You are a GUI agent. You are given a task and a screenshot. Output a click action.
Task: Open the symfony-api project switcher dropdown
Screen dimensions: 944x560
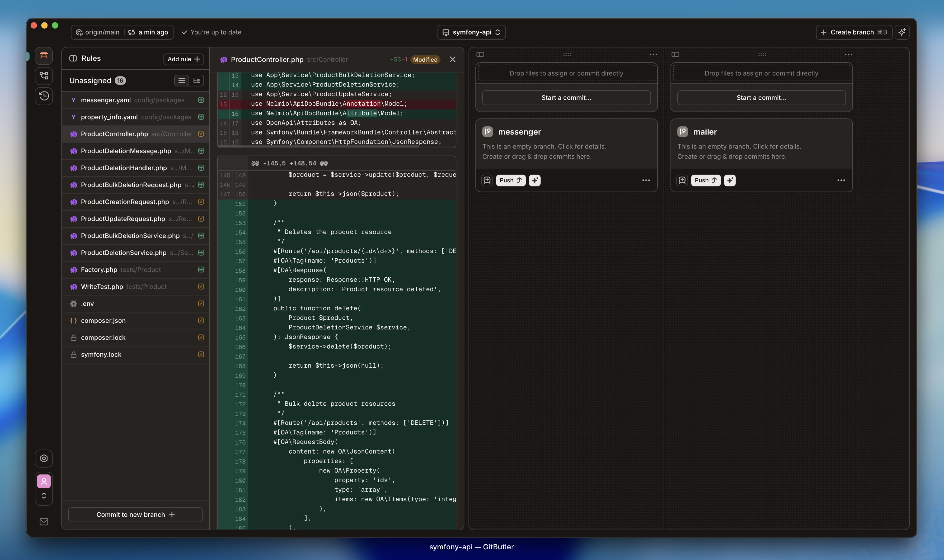[x=471, y=33]
